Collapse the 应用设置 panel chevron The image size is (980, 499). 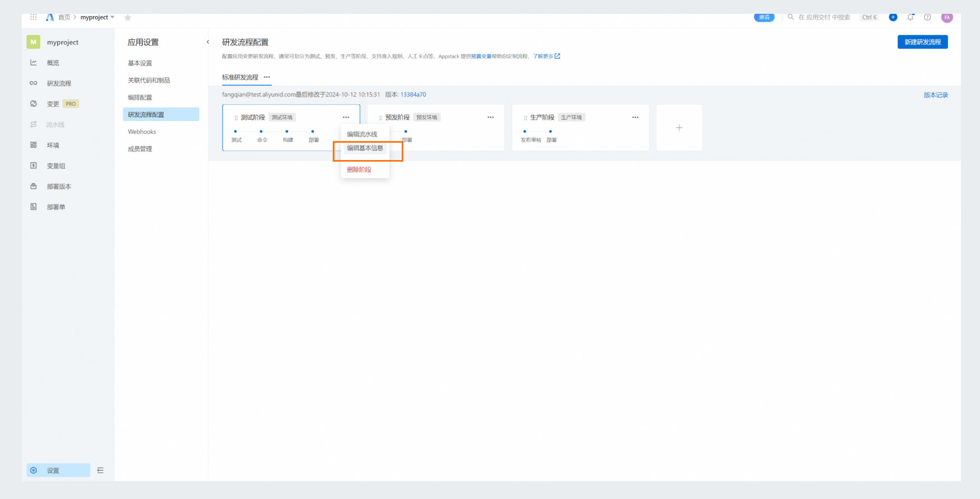pyautogui.click(x=208, y=42)
